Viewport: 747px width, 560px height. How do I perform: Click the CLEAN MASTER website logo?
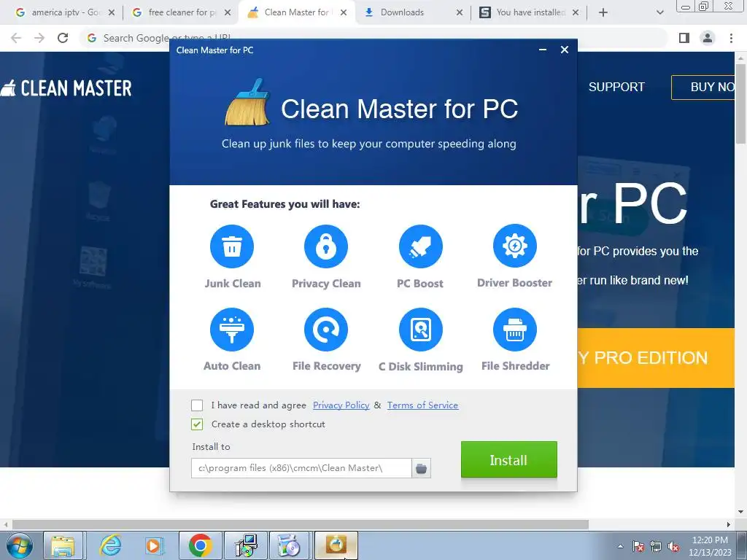[66, 88]
